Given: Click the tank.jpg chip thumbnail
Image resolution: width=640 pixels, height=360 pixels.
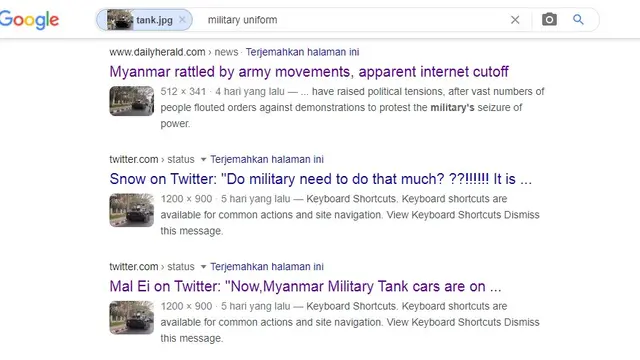Looking at the screenshot, I should pos(120,20).
